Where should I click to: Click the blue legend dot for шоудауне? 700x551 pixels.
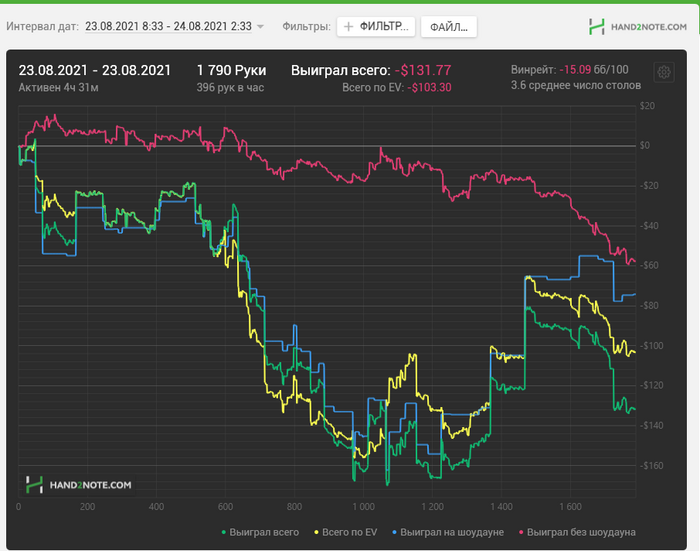[x=394, y=532]
